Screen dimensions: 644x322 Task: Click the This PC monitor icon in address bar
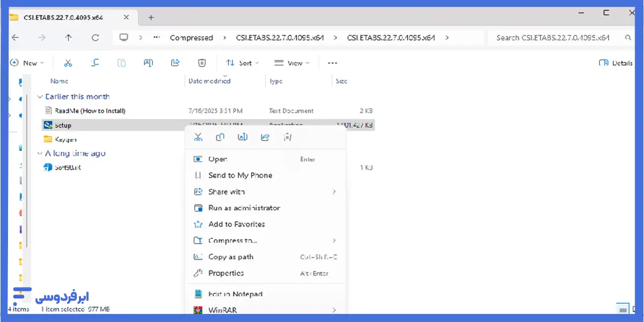(124, 38)
